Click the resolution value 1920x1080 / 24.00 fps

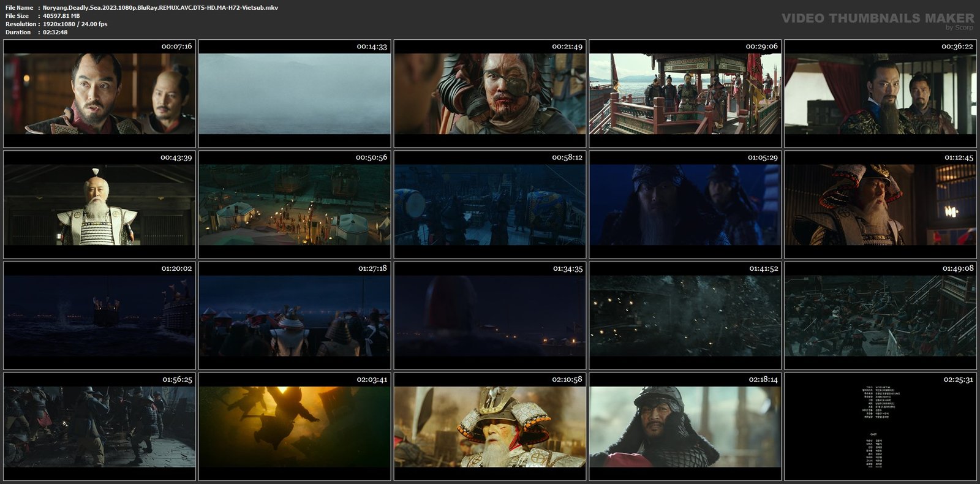pos(75,24)
